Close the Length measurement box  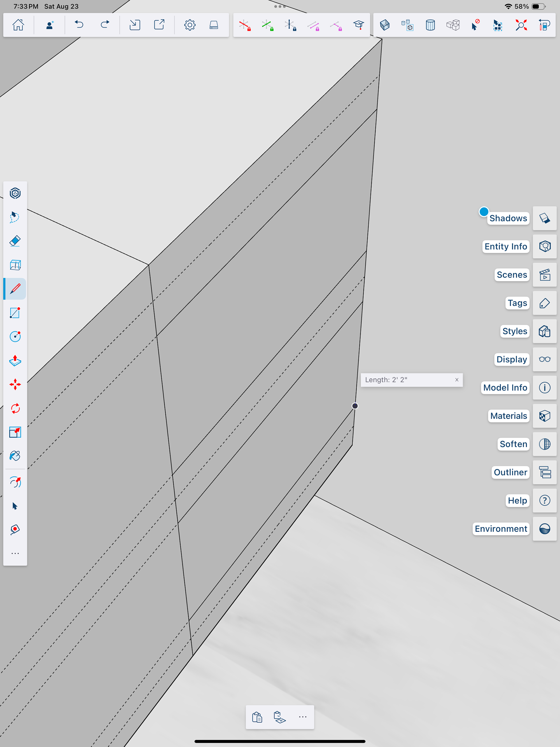click(457, 380)
